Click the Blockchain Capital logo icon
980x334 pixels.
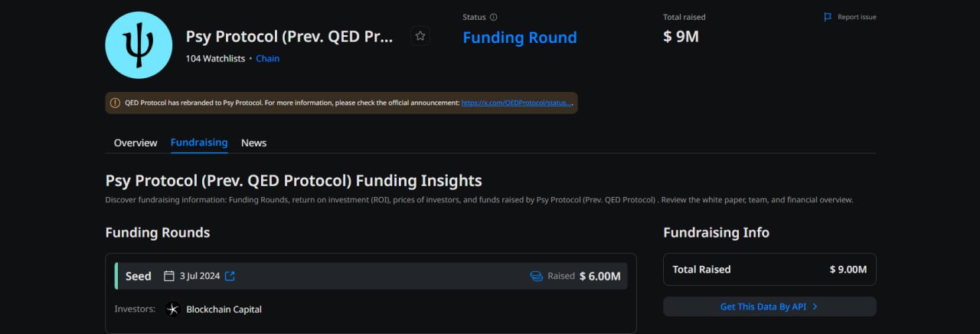[x=173, y=309]
